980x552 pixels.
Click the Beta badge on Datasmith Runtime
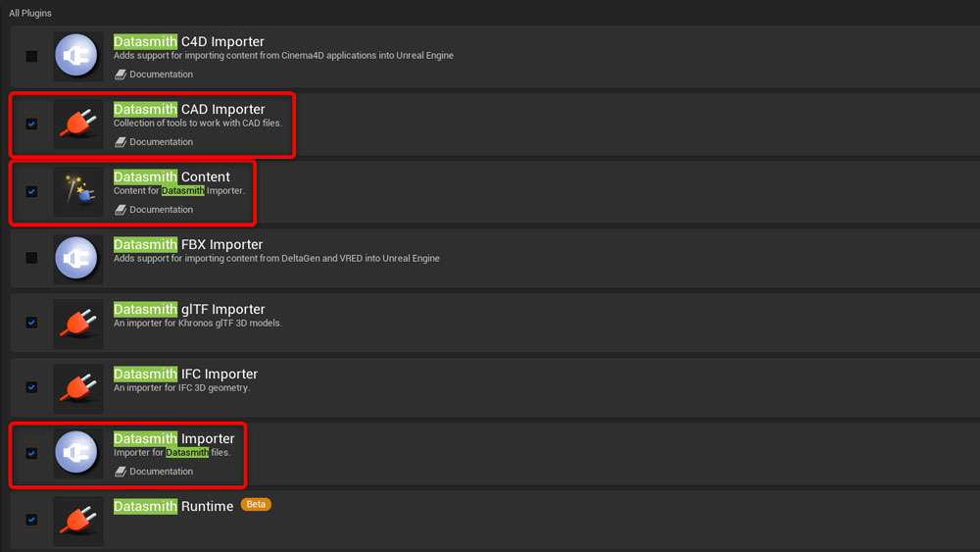point(256,505)
